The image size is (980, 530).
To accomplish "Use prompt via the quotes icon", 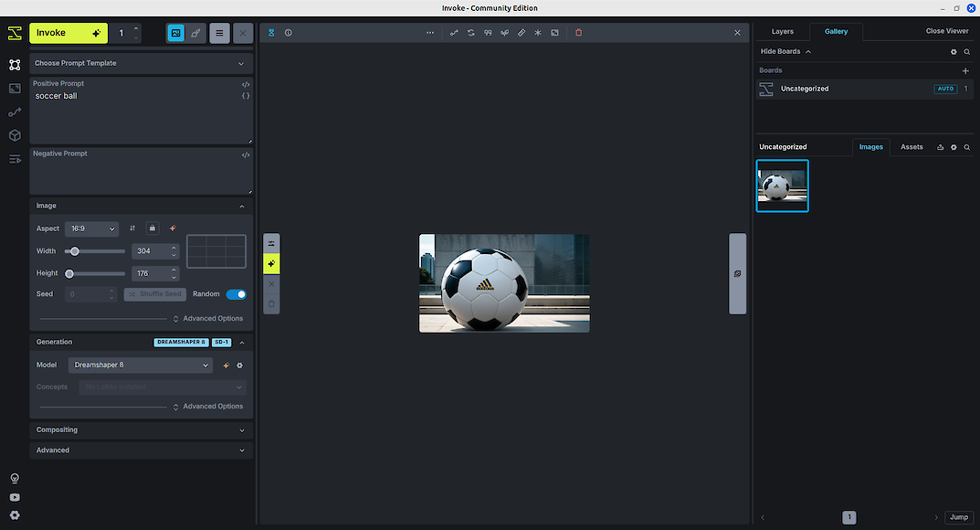I will tap(488, 33).
